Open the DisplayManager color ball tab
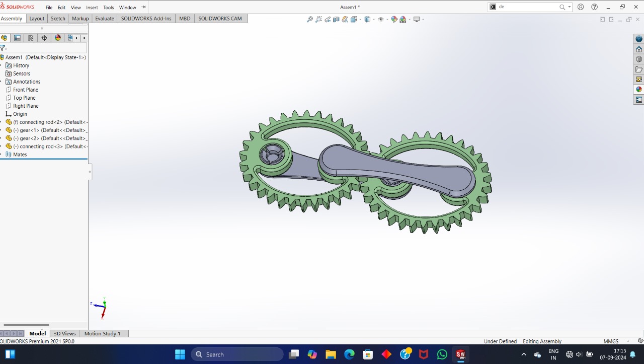 pos(58,38)
